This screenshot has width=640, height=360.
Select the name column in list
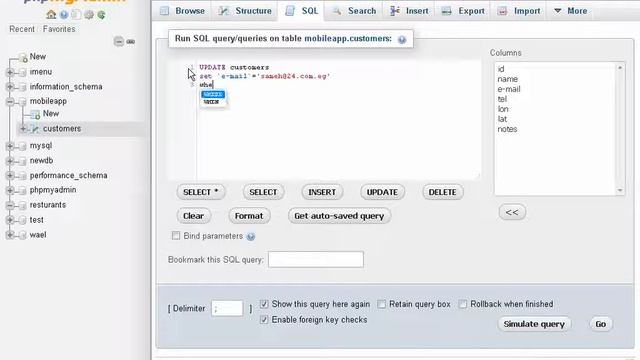(508, 79)
